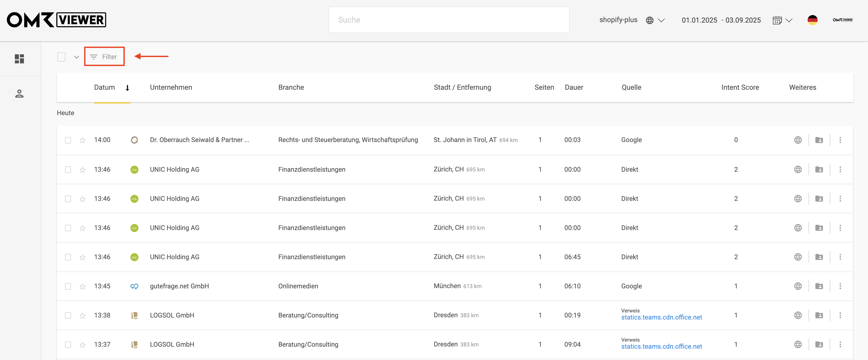
Task: Click globe icon in the LOGSOL 13:37 row
Action: 798,344
